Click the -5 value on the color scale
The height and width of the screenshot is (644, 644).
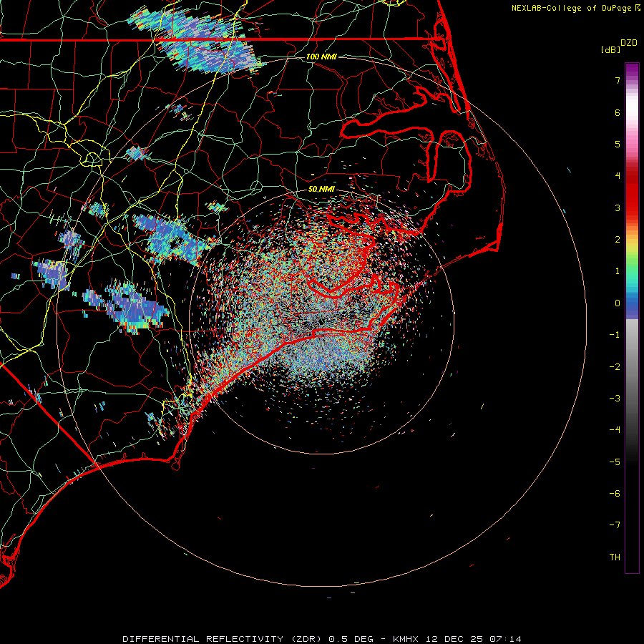615,462
